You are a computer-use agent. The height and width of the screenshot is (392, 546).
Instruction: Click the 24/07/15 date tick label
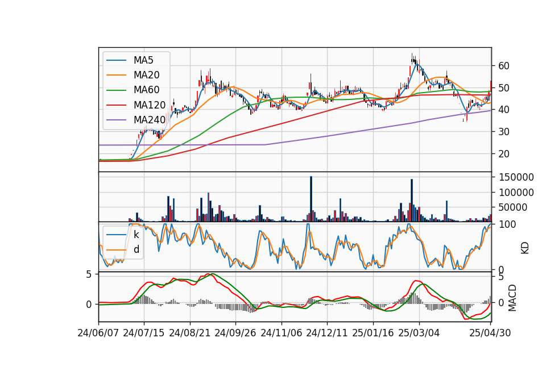coord(144,333)
